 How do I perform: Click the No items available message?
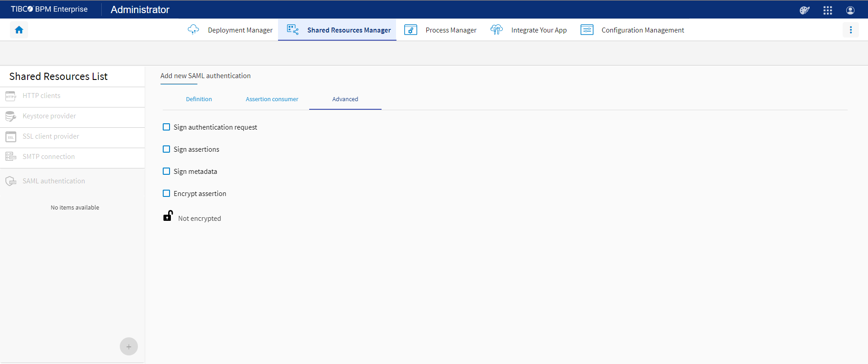pyautogui.click(x=75, y=208)
